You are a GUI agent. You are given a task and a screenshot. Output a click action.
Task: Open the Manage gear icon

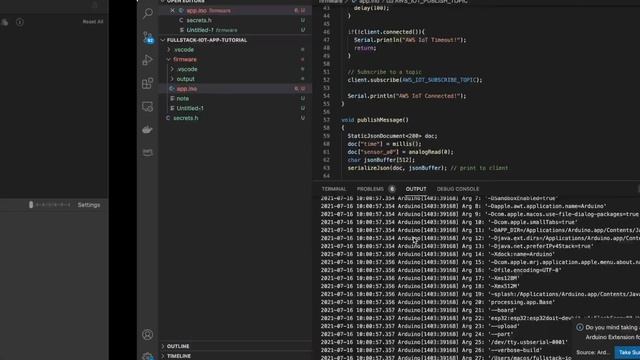(x=147, y=356)
